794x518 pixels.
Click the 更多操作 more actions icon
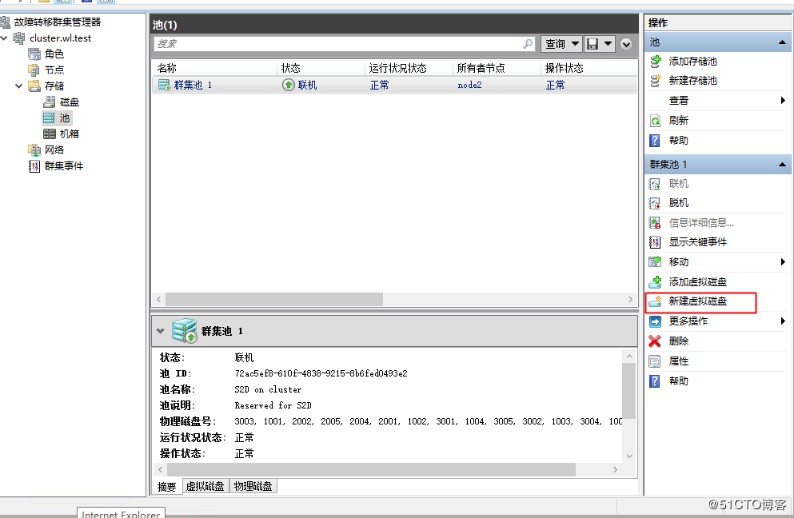(x=655, y=321)
